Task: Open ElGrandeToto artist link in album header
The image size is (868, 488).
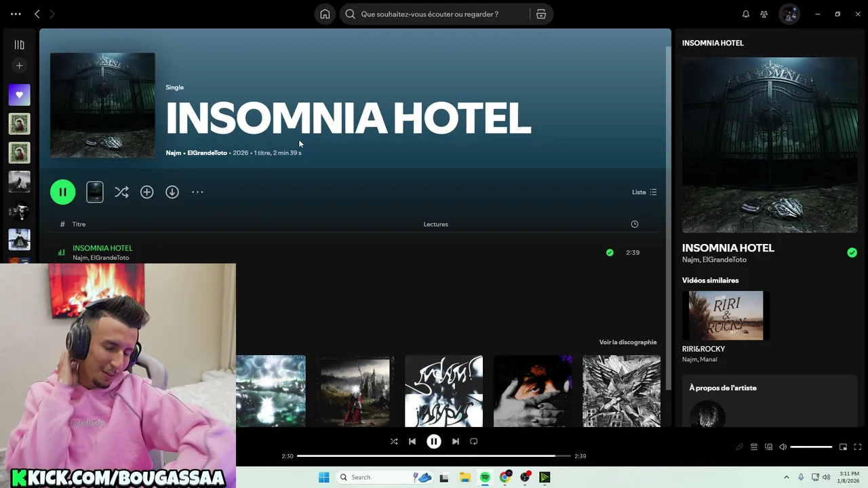Action: coord(207,153)
